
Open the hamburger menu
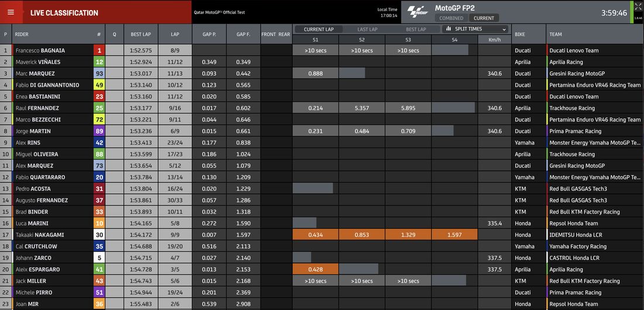(11, 12)
